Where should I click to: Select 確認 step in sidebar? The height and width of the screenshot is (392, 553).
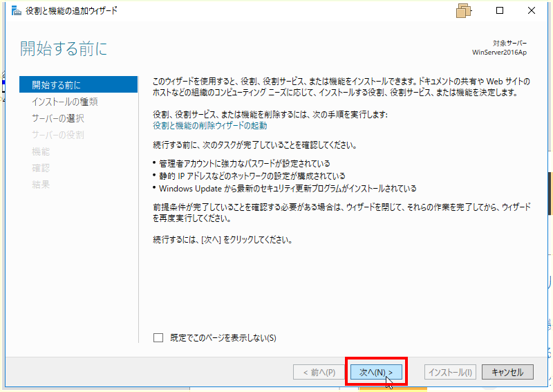tap(41, 168)
